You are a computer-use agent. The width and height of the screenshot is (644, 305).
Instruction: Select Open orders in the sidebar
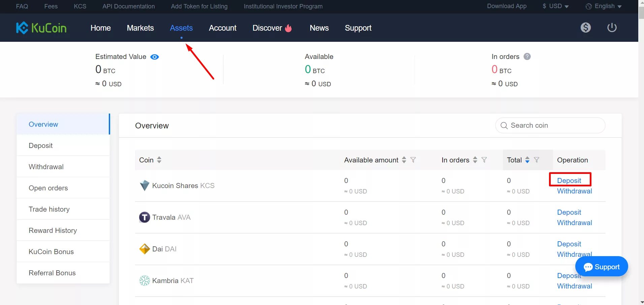[63, 188]
